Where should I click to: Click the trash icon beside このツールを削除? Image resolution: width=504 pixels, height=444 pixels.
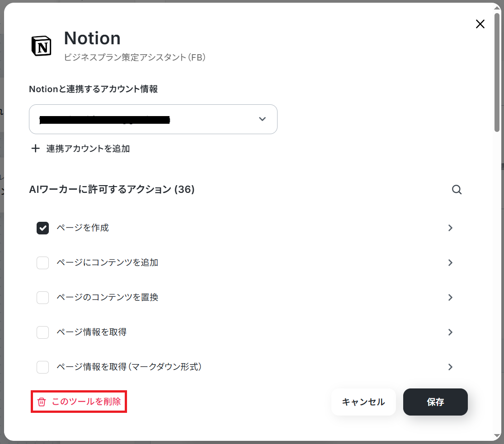42,402
